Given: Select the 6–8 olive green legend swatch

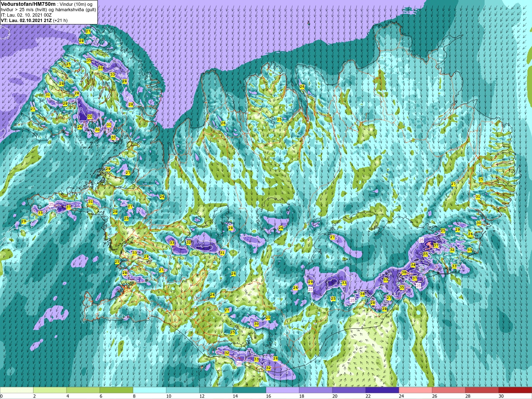Looking at the screenshot, I should [116, 391].
